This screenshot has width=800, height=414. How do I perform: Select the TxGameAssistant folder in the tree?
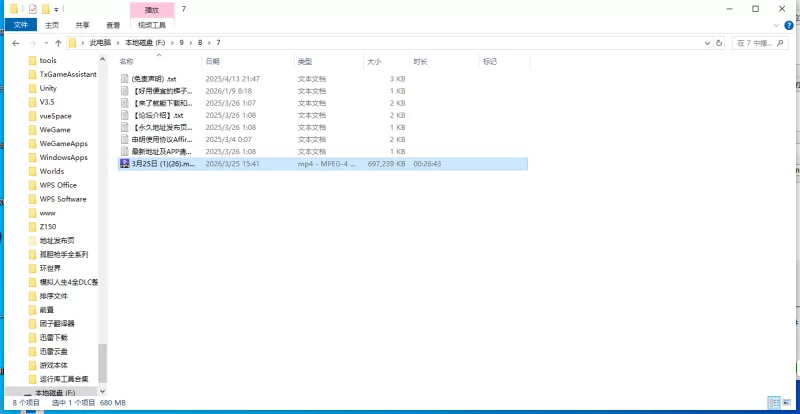[x=68, y=74]
